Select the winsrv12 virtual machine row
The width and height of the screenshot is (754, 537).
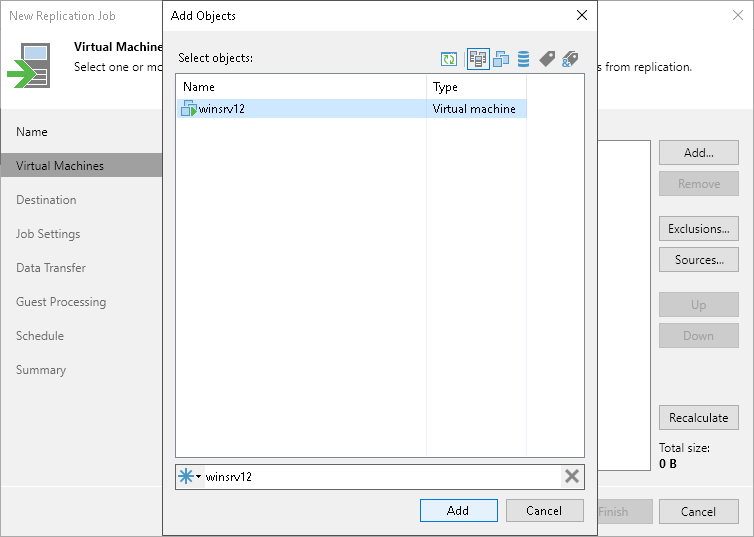352,109
